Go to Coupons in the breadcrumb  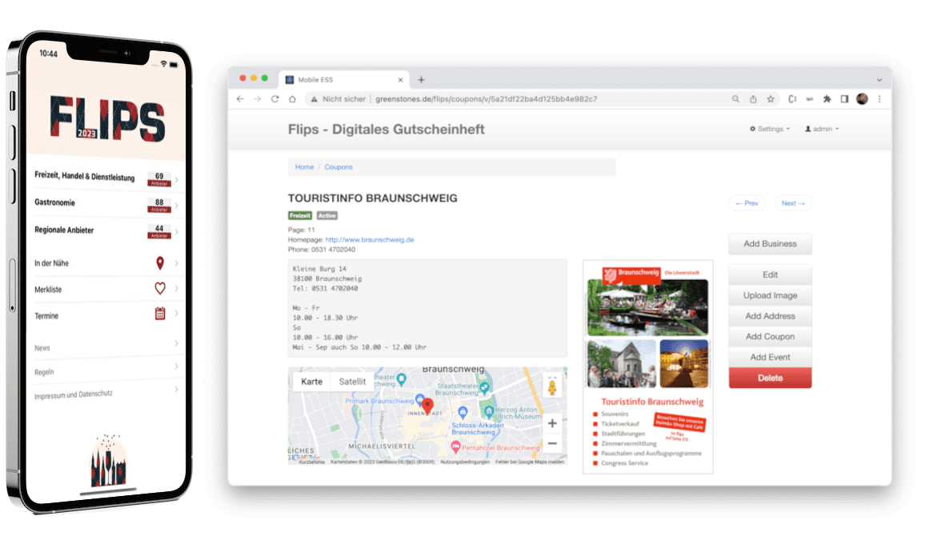(339, 167)
